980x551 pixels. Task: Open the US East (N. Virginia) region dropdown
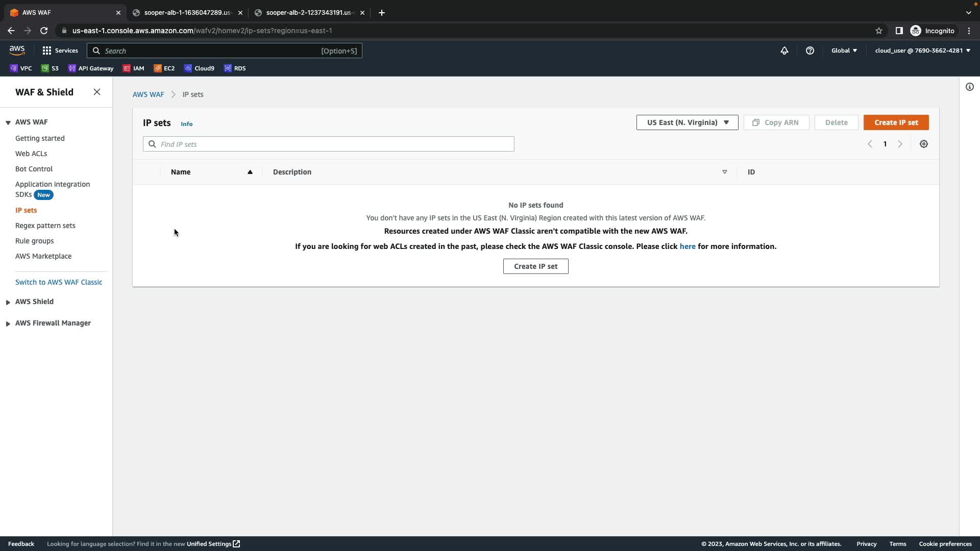[x=687, y=122]
